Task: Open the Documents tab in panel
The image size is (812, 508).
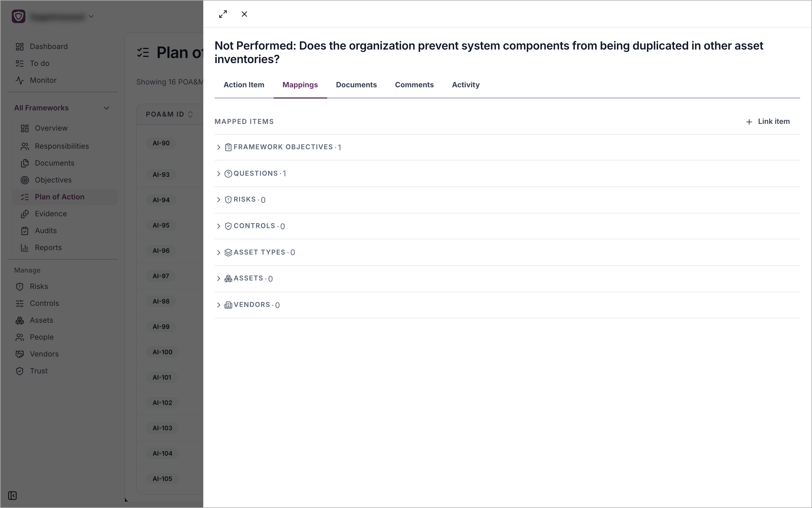Action: [x=356, y=85]
